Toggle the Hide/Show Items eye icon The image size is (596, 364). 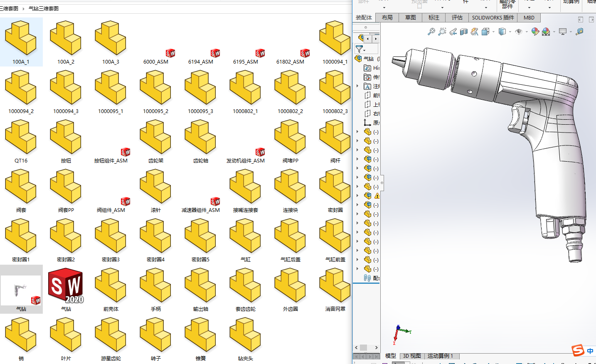tap(518, 32)
